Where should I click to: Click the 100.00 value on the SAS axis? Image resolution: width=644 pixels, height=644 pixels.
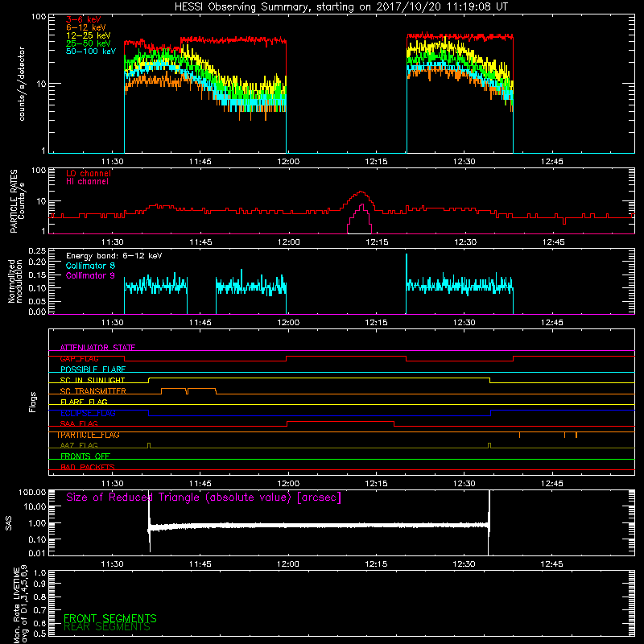click(x=32, y=492)
